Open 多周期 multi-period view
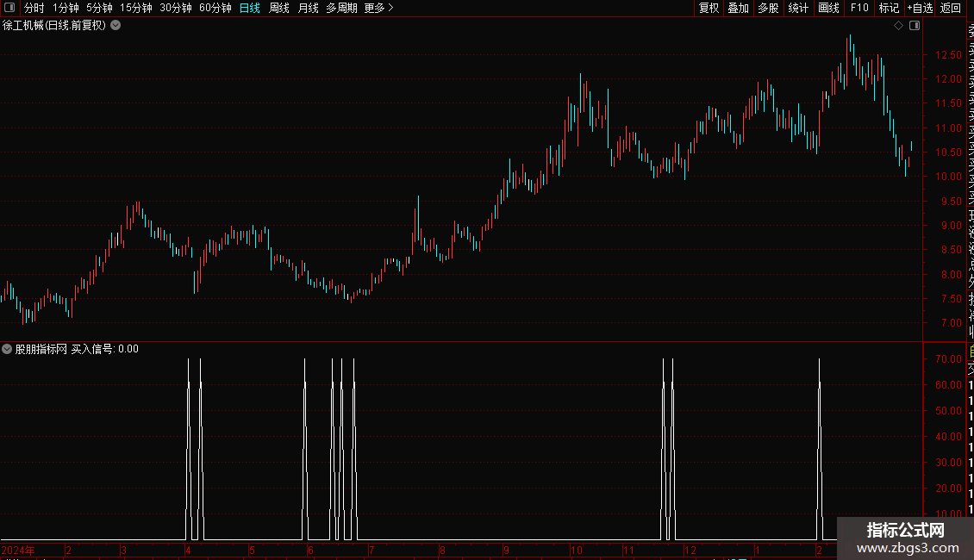The height and width of the screenshot is (560, 974). click(x=341, y=8)
